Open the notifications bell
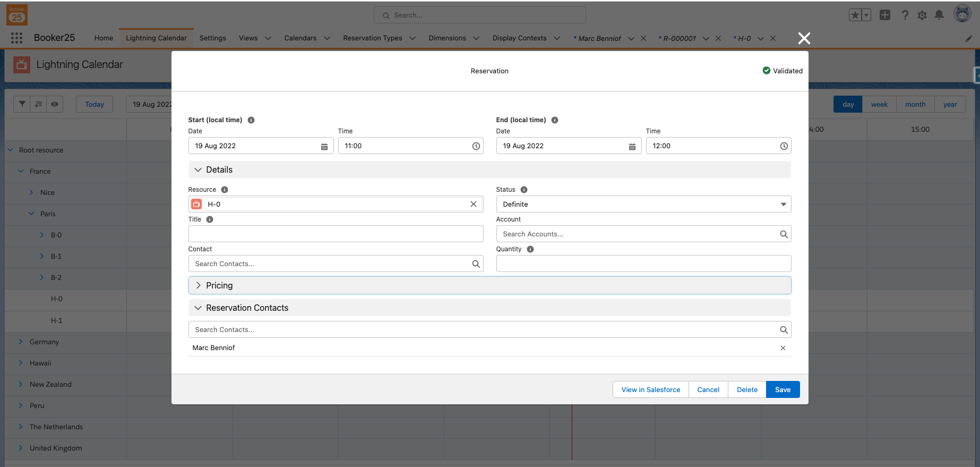The image size is (980, 467). (939, 15)
